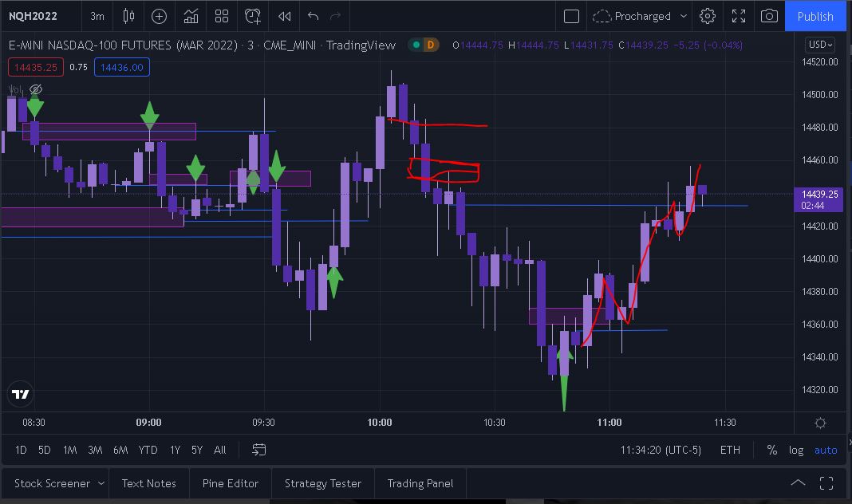Open the NQH2022 symbol search
Image resolution: width=852 pixels, height=504 pixels.
[x=33, y=16]
